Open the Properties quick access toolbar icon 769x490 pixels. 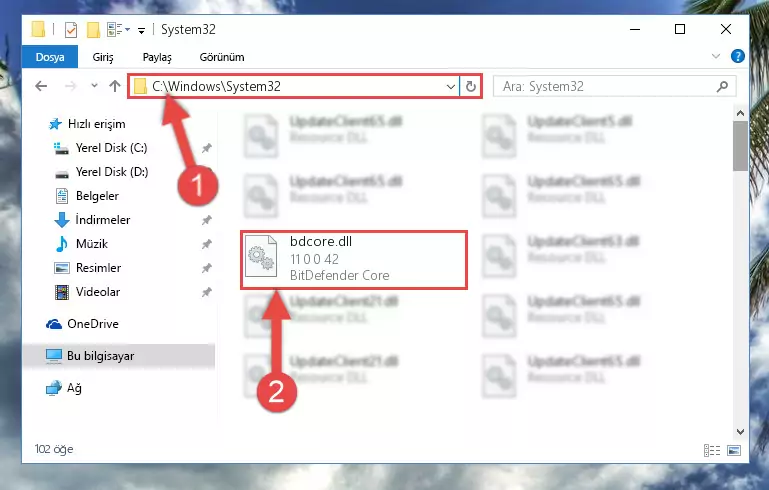(71, 30)
